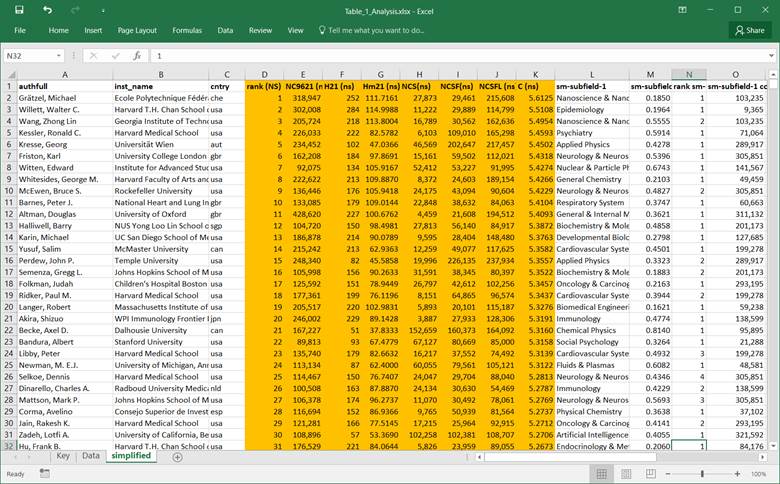This screenshot has height=484, width=780.
Task: Click the Name Box showing N32
Action: 29,56
